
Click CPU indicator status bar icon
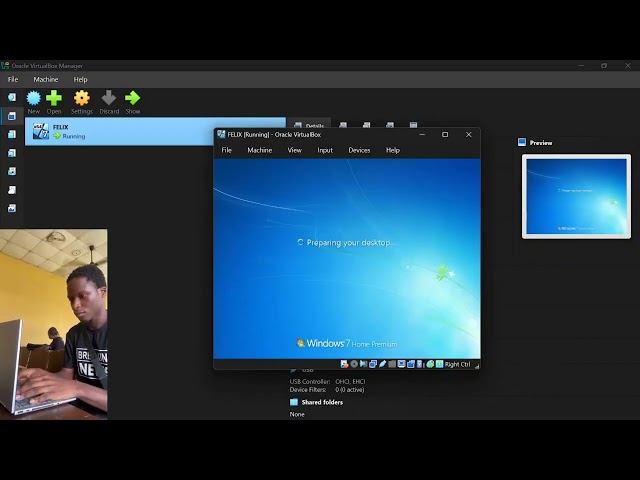pyautogui.click(x=420, y=364)
